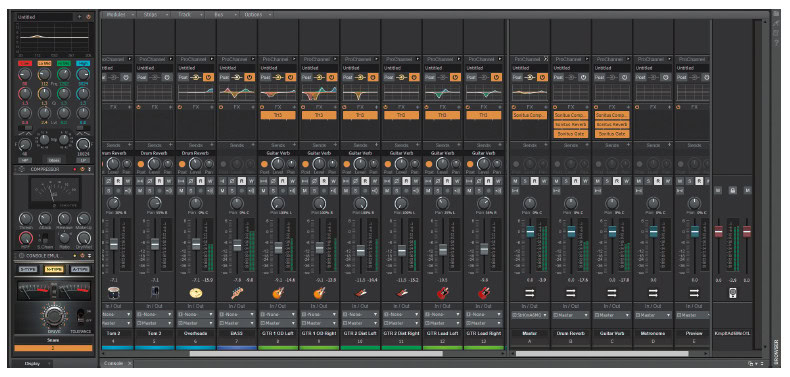Collapse the Compressor module in ProChannel

(89, 169)
